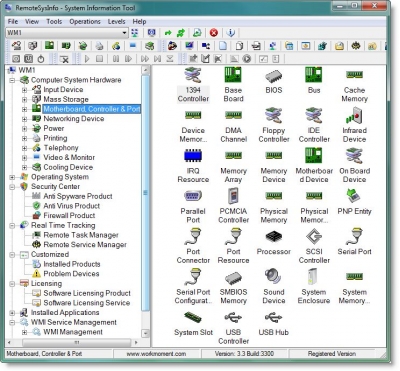Image resolution: width=400 pixels, height=371 pixels.
Task: Select Problem Devices in tree
Action: point(71,274)
